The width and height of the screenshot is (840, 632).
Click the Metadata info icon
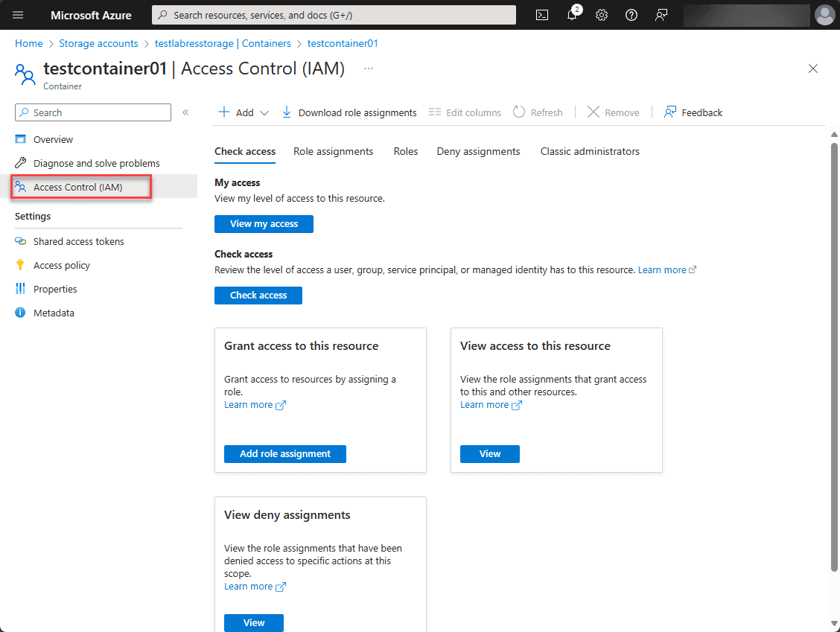click(20, 313)
